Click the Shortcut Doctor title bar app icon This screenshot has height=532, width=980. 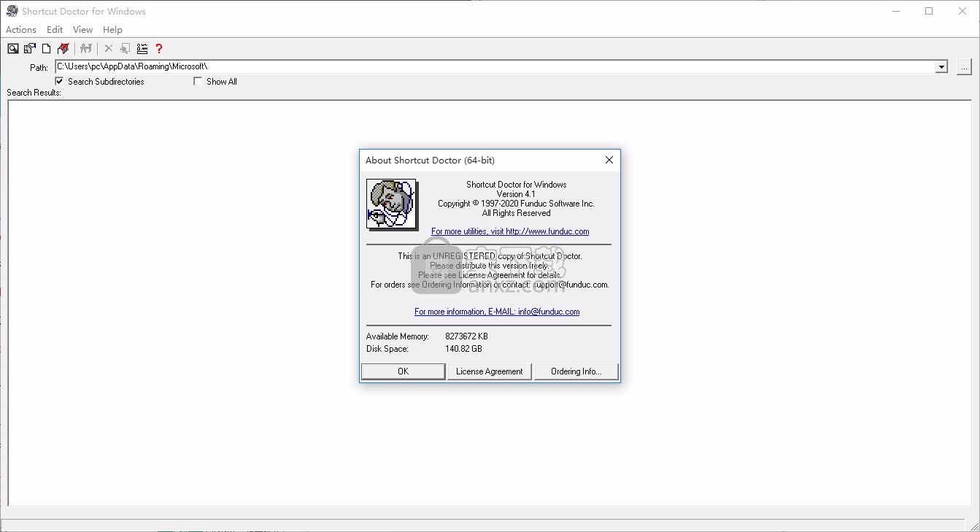(x=12, y=11)
